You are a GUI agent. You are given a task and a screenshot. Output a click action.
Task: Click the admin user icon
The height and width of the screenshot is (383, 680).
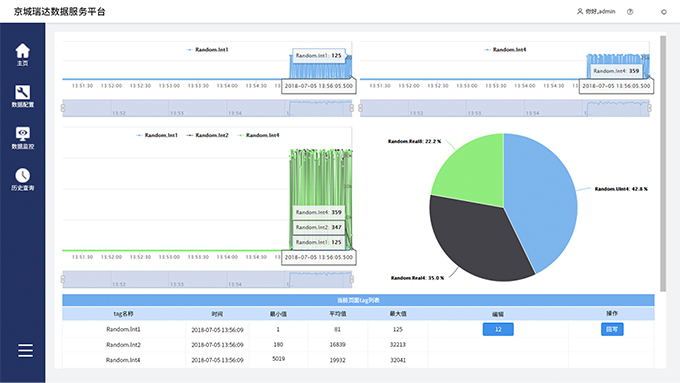pyautogui.click(x=580, y=12)
